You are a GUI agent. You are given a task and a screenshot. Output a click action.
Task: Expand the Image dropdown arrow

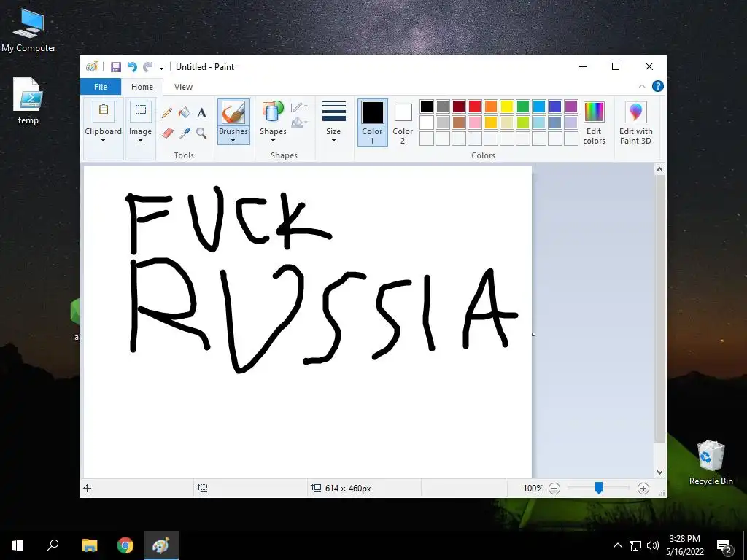point(140,141)
